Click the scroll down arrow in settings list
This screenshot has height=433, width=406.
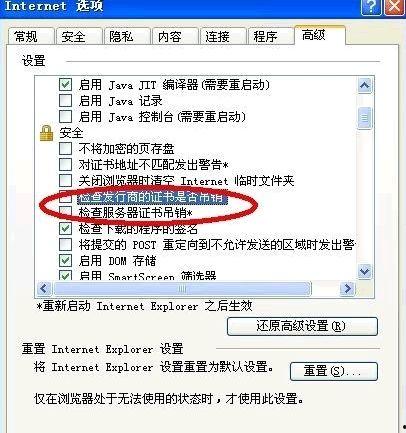(364, 271)
